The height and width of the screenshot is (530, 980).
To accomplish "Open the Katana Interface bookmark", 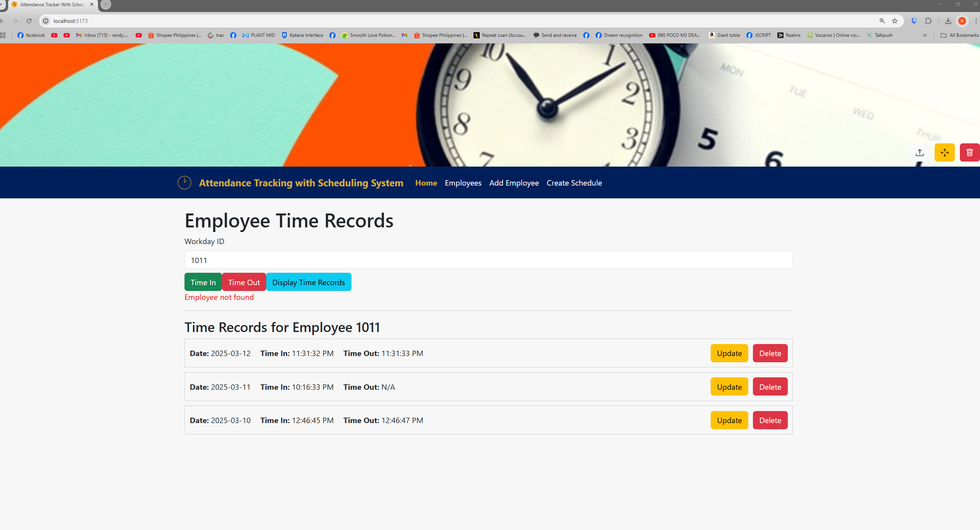I will 303,35.
